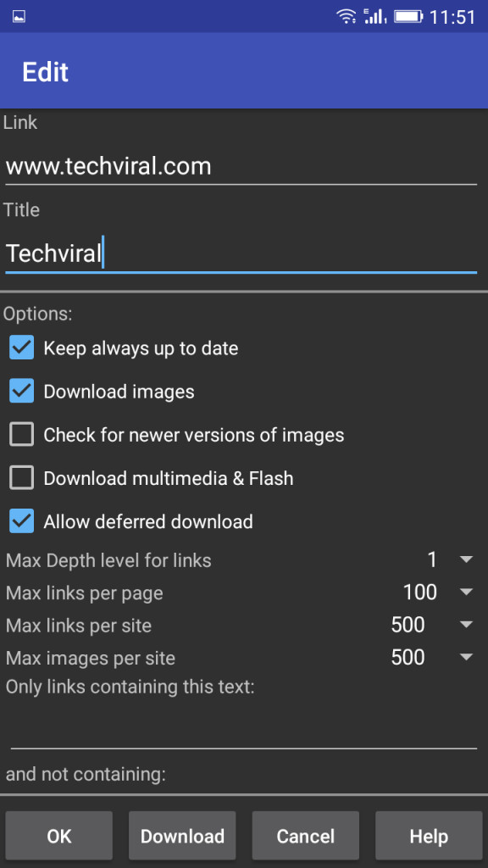
Task: Enable Check for newer versions of images
Action: coord(20,434)
